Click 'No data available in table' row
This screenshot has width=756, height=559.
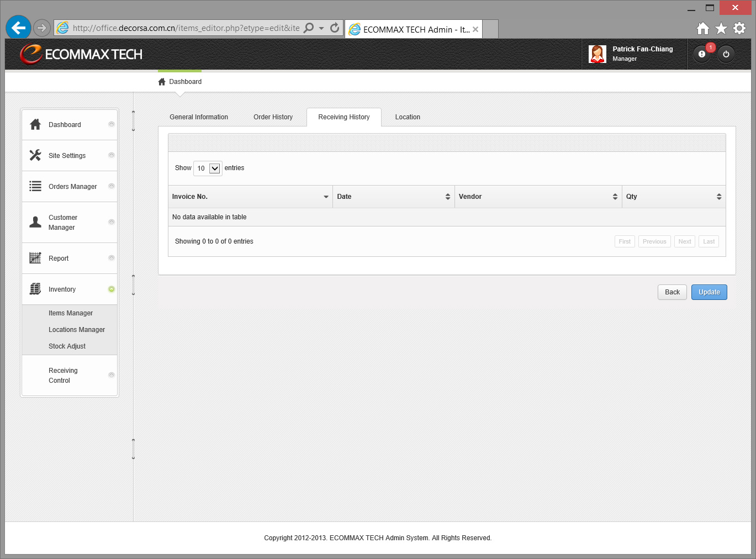447,217
